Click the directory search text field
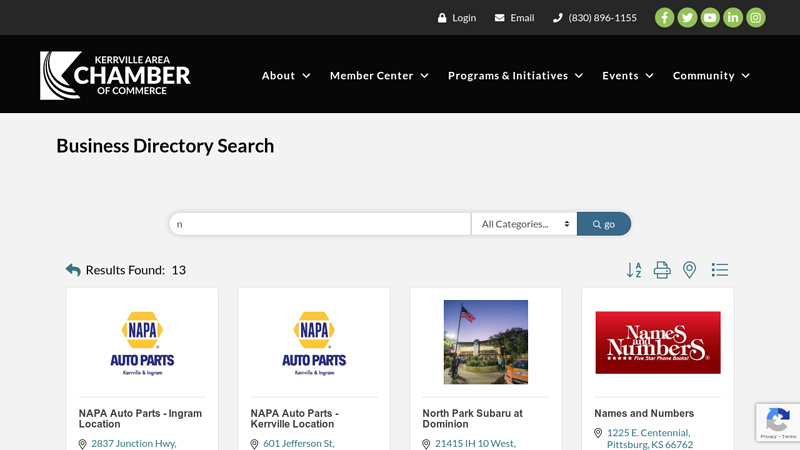Screen dimensions: 800x450 [320, 224]
